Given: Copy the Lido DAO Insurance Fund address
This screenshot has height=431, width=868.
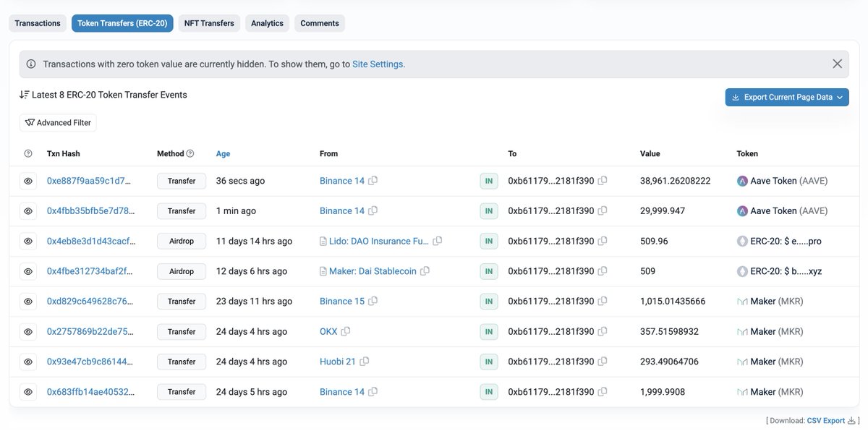Looking at the screenshot, I should pos(438,241).
